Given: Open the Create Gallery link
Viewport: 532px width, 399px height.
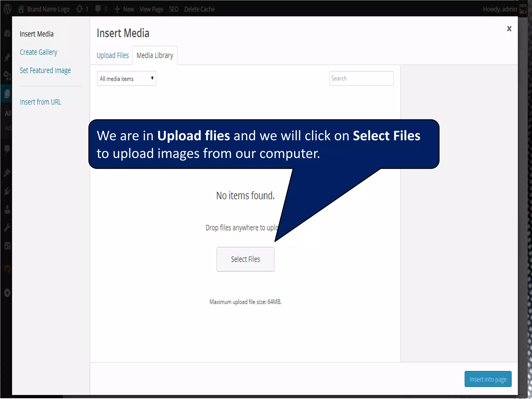Looking at the screenshot, I should 38,52.
